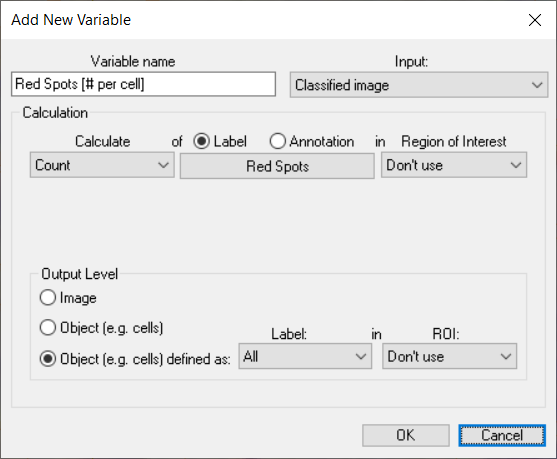Select the Label radio button
The height and width of the screenshot is (459, 557).
[201, 141]
